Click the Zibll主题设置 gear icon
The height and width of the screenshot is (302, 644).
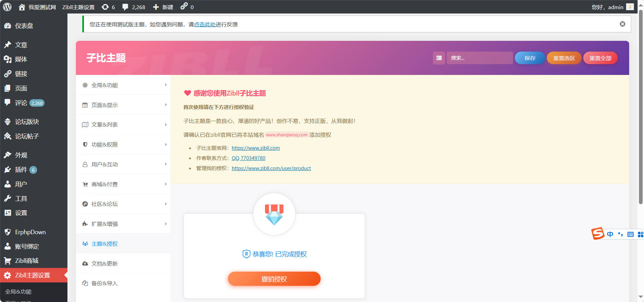click(x=7, y=275)
